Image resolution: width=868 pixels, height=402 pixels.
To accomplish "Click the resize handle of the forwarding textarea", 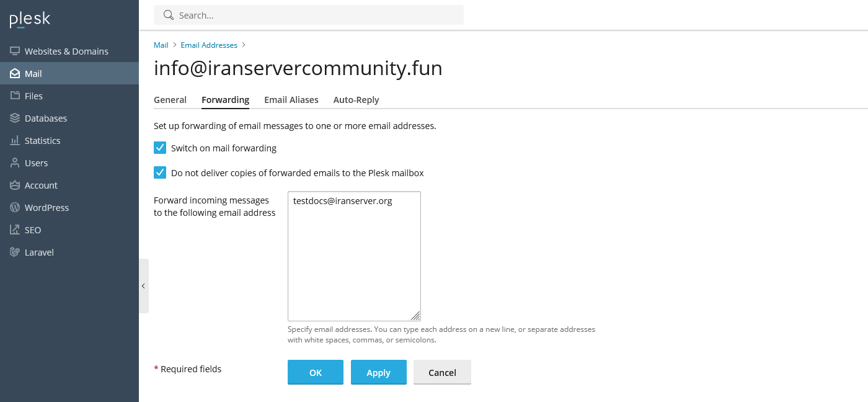I will (415, 316).
